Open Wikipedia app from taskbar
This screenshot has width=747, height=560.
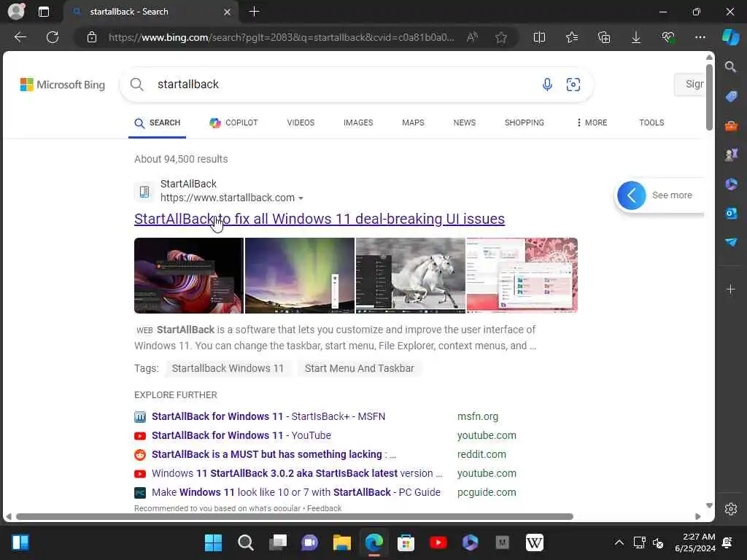(x=534, y=542)
